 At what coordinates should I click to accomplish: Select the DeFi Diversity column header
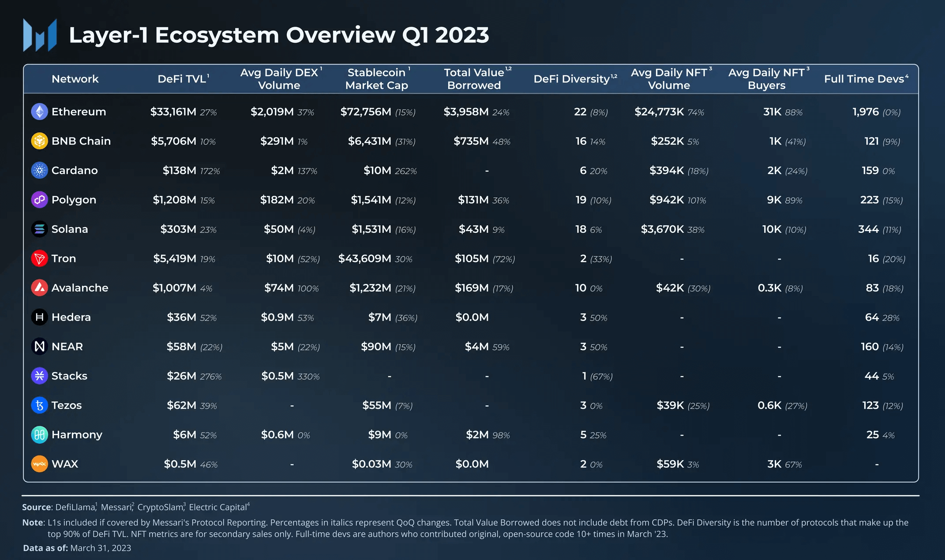tap(575, 79)
